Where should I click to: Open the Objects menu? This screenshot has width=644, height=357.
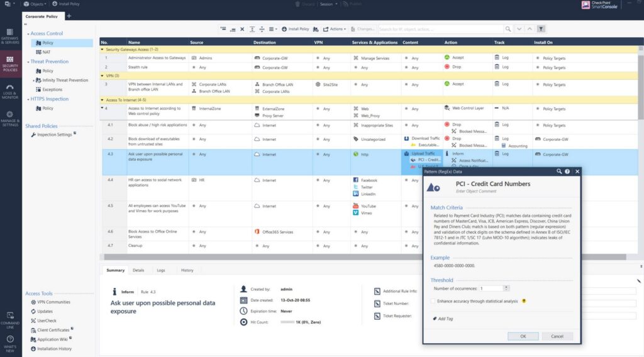(35, 4)
